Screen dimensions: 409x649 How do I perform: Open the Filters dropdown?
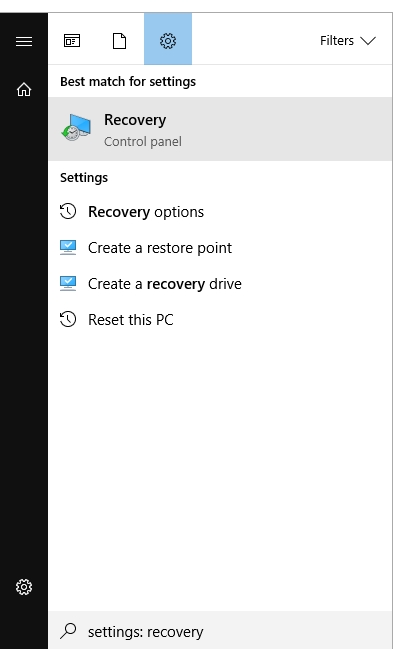[348, 41]
